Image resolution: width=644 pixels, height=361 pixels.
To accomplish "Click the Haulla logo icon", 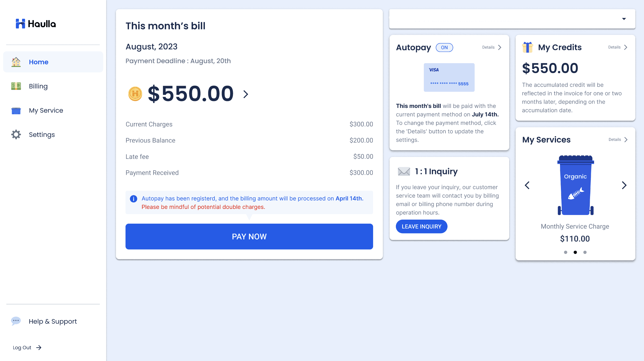I will pos(20,24).
